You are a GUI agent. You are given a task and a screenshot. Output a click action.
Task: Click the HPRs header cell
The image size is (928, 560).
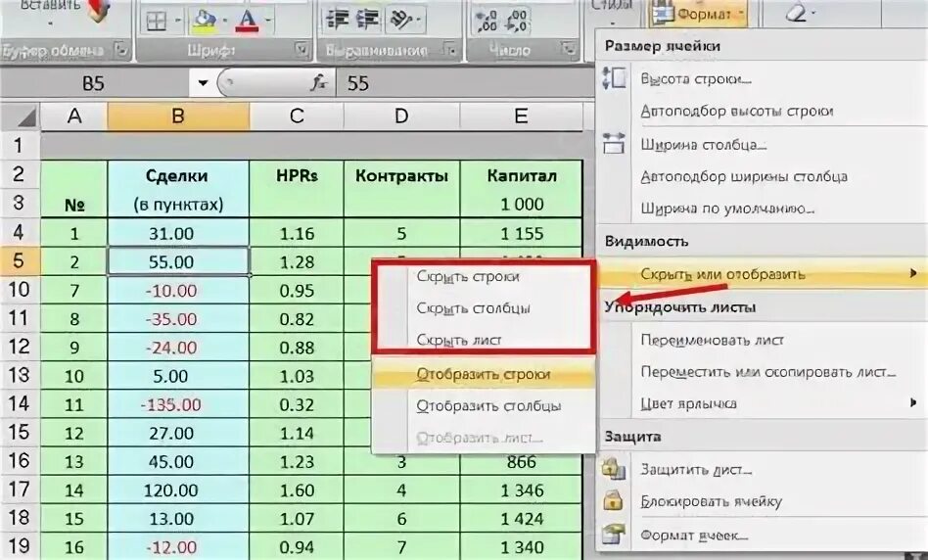click(297, 176)
